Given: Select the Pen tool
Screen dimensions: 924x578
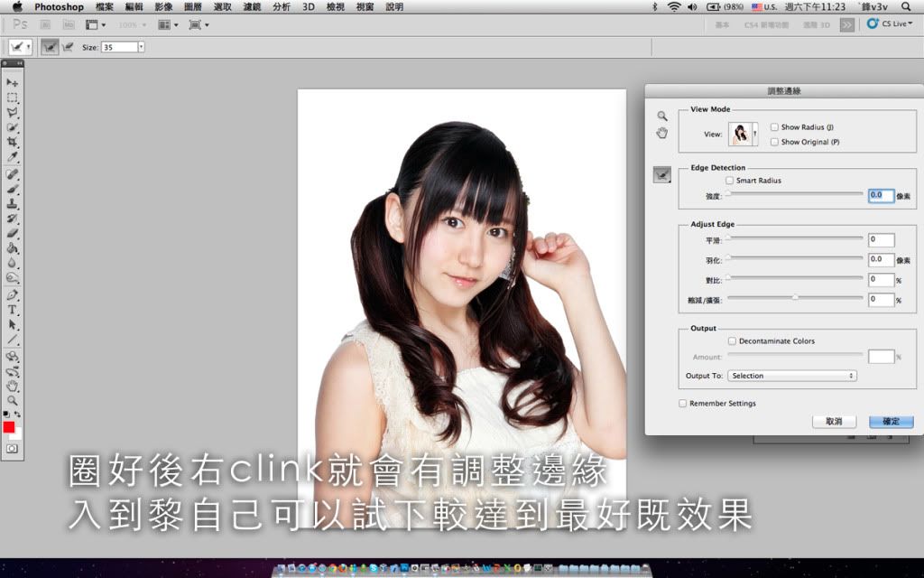Looking at the screenshot, I should (13, 294).
